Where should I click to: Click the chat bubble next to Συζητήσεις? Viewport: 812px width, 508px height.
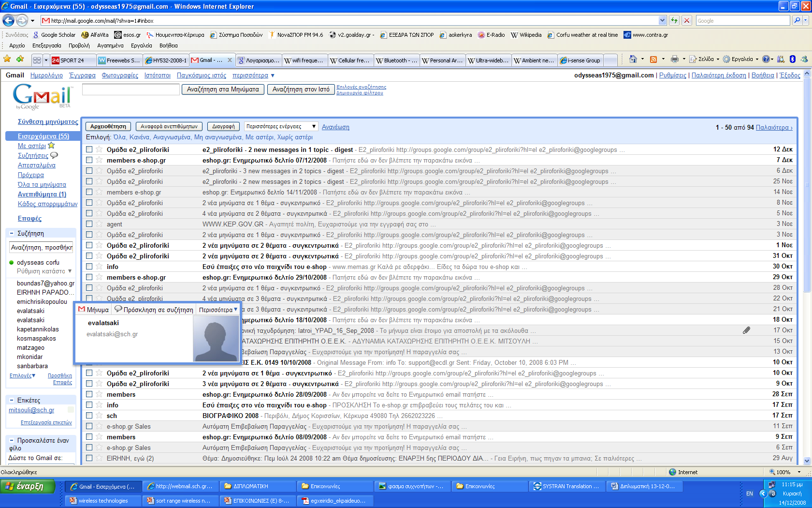tap(54, 155)
